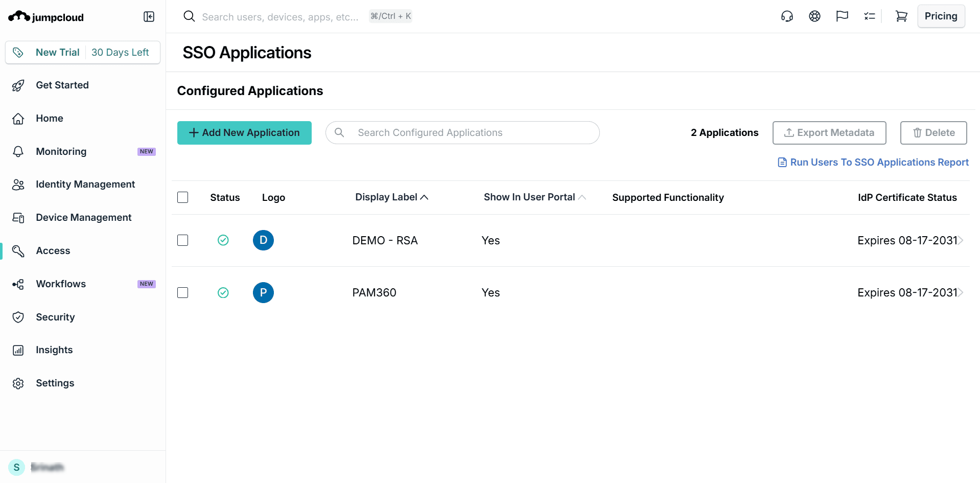Click the report document icon
The height and width of the screenshot is (483, 980).
tap(782, 163)
